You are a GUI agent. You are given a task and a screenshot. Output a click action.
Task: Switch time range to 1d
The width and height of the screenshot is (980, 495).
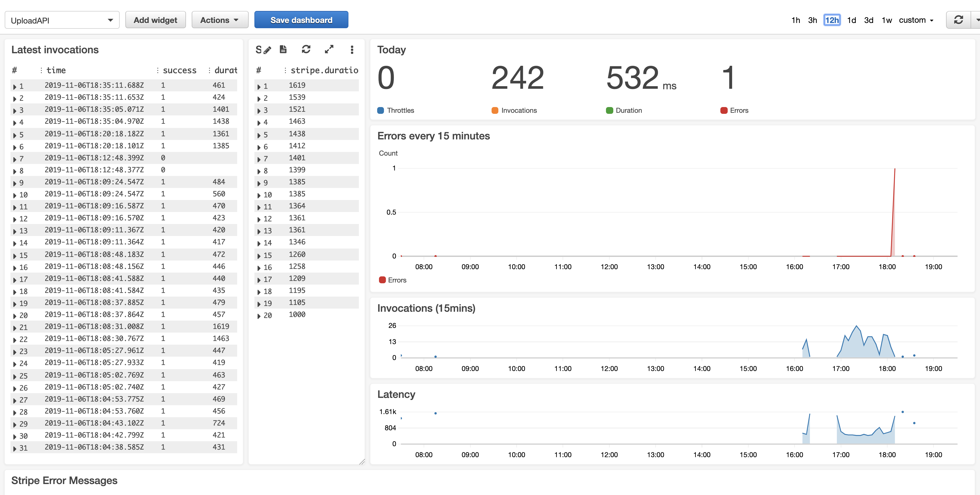852,20
